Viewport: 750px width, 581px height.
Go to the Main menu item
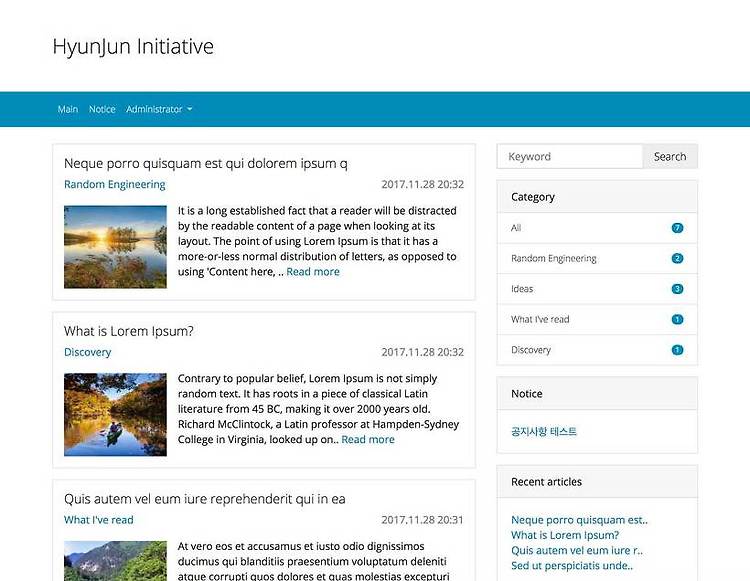click(67, 109)
